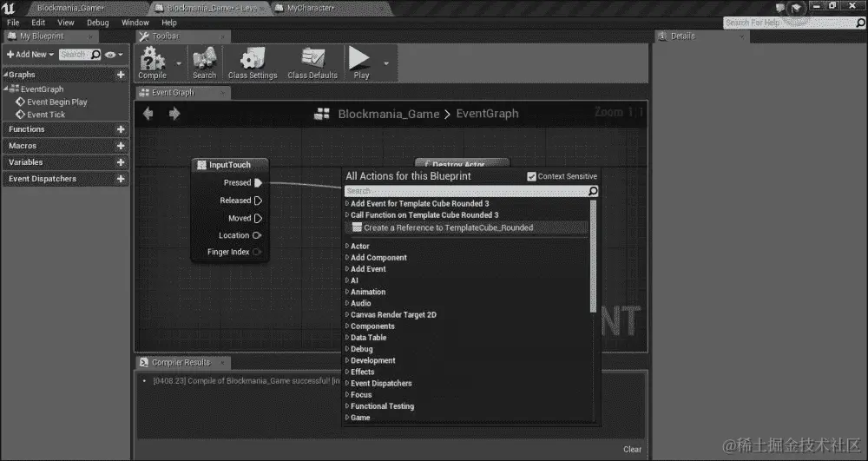Screen dimensions: 868x461
Task: Click Clear in Compiler Results
Action: click(632, 450)
